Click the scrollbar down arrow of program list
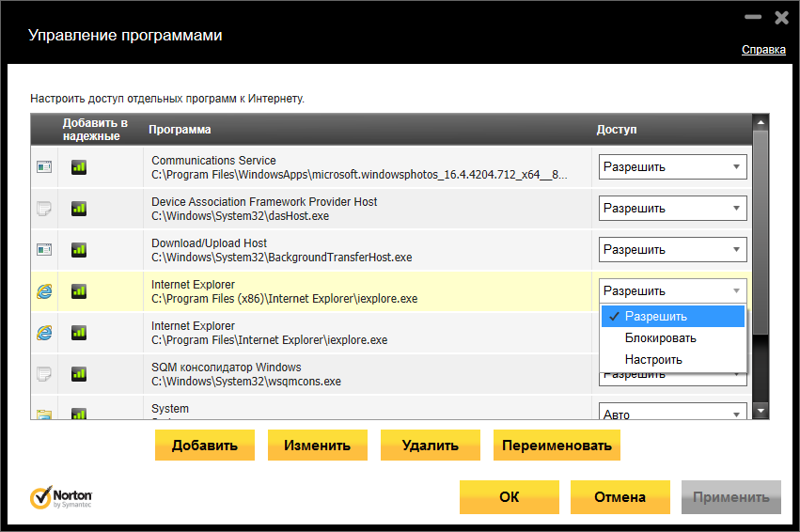Screen dimensions: 800x532 (x=761, y=410)
